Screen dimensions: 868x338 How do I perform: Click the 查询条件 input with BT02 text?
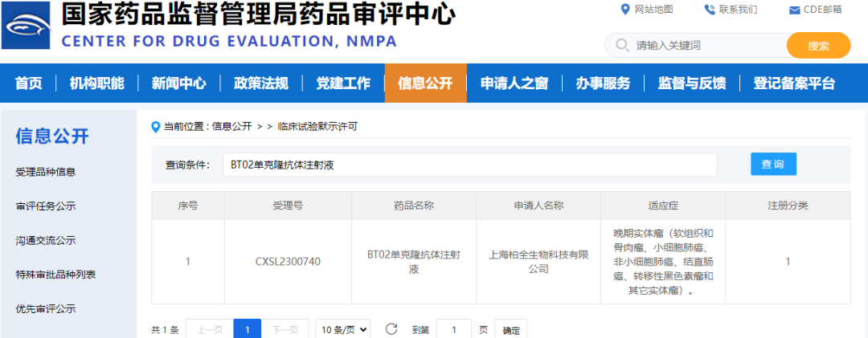click(x=470, y=165)
